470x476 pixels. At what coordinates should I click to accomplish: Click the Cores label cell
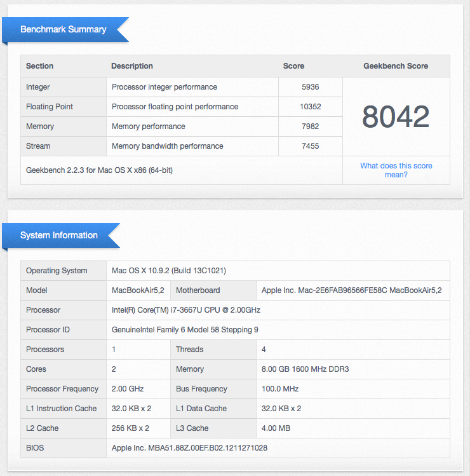click(64, 369)
